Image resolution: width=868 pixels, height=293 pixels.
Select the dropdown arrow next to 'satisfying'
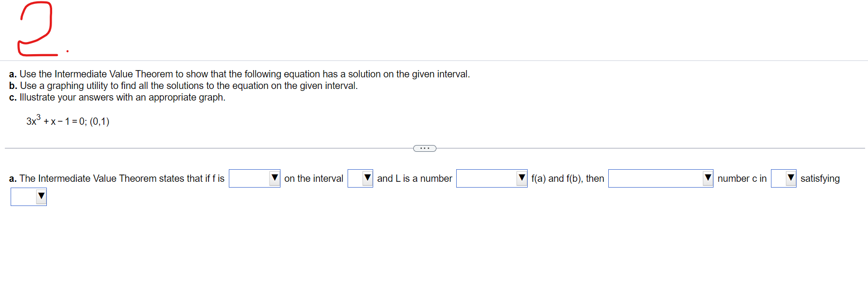coord(790,178)
